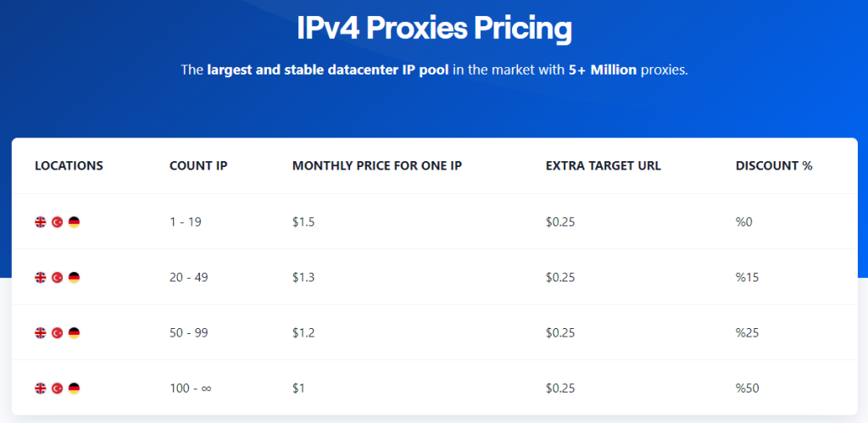Screen dimensions: 868x423
Task: Click the Turkey flag in the 100 - ∞ row
Action: pos(57,388)
